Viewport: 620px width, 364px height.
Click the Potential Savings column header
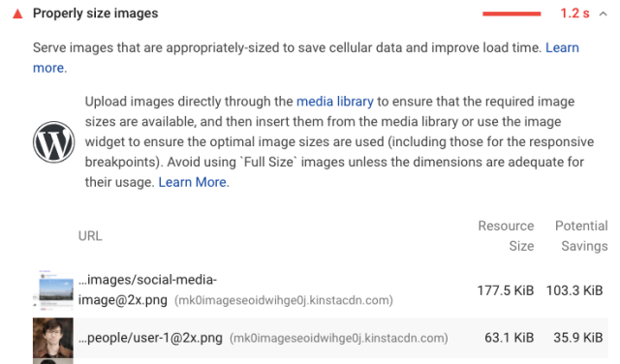click(x=581, y=236)
